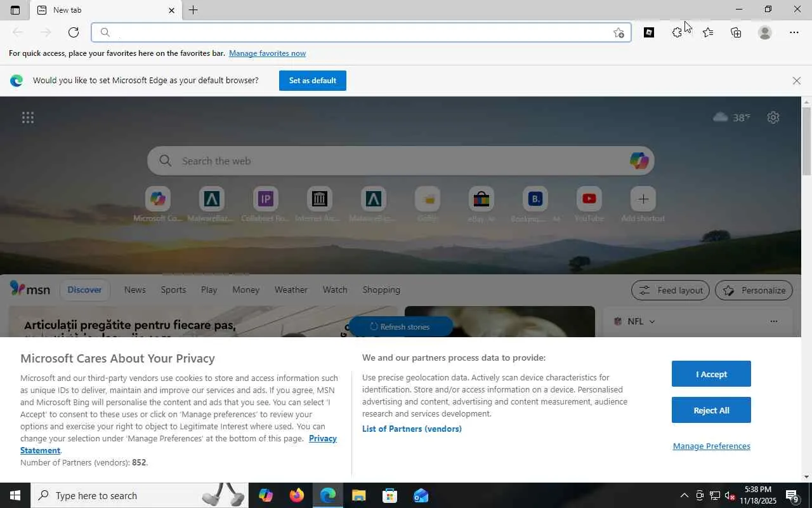The image size is (812, 508).
Task: Dismiss the default browser prompt
Action: click(x=797, y=81)
